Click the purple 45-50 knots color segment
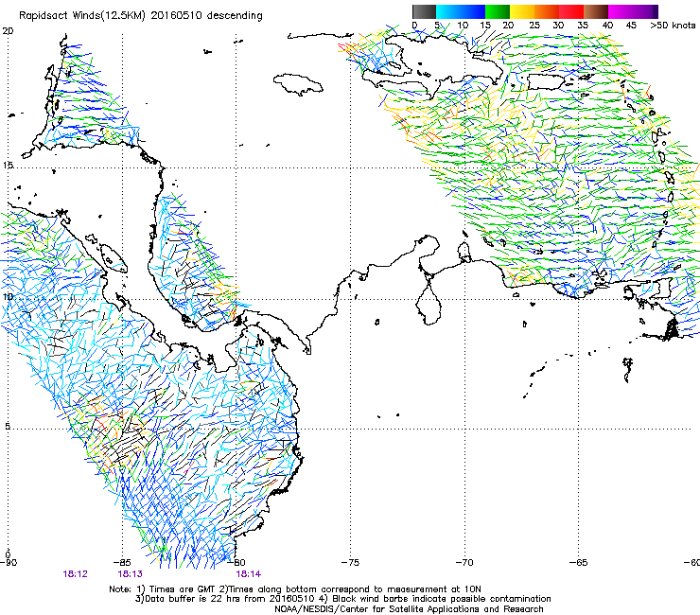This screenshot has height=615, width=700. tap(645, 11)
